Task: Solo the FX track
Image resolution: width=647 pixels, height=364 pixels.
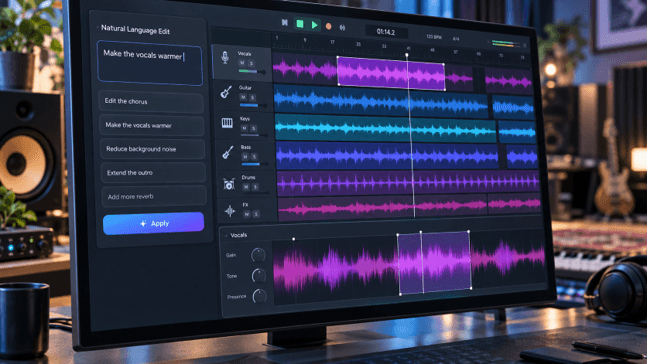Action: point(256,214)
